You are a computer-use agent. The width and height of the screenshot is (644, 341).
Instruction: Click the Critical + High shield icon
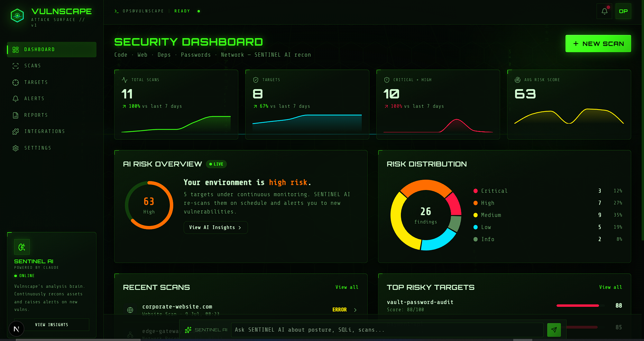387,80
